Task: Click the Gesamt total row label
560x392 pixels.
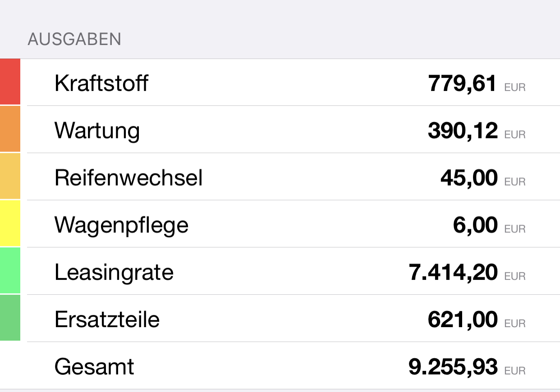Action: (94, 367)
